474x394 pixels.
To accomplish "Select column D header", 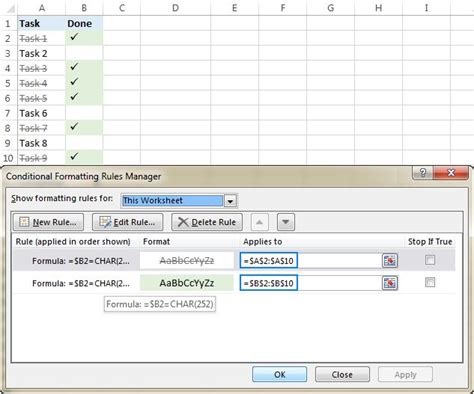I will click(x=175, y=8).
